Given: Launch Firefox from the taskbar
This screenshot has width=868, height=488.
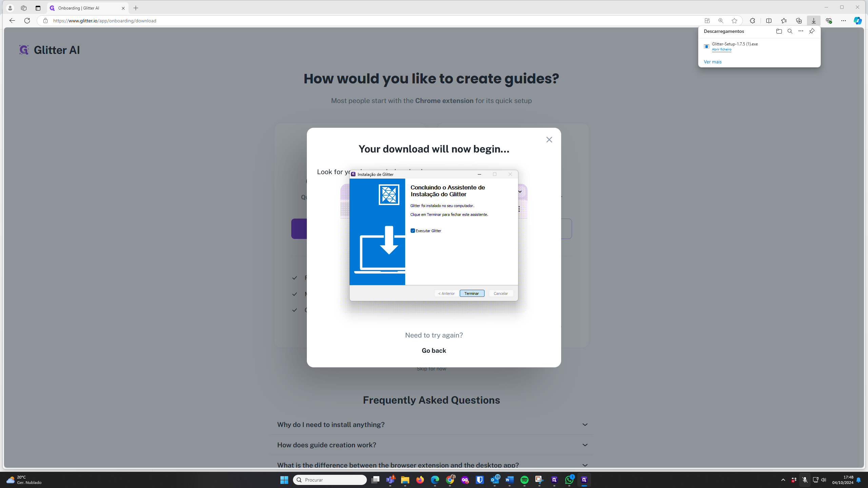Looking at the screenshot, I should tap(420, 480).
